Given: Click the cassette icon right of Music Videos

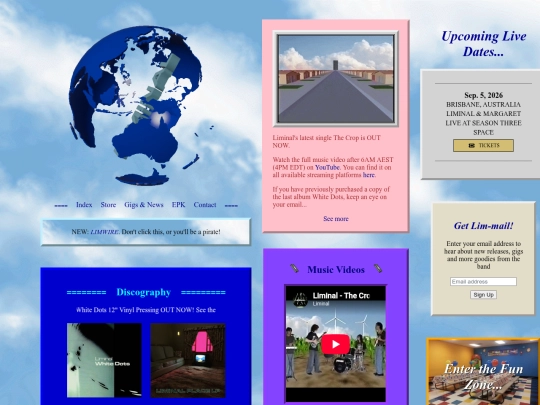Looking at the screenshot, I should pyautogui.click(x=378, y=268).
